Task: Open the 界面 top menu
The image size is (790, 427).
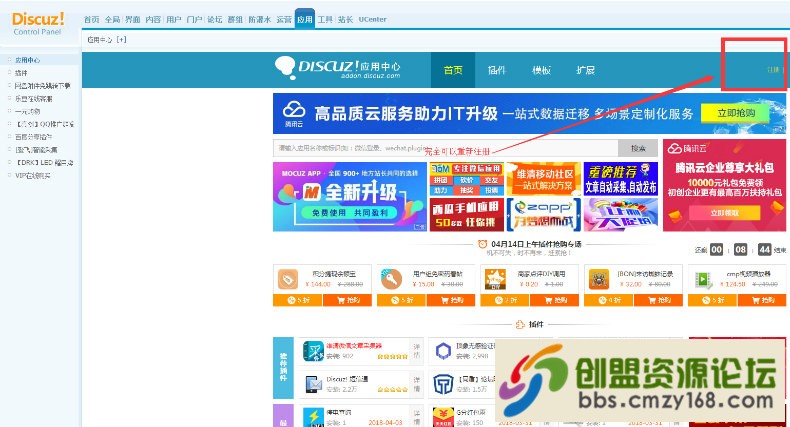Action: click(133, 20)
